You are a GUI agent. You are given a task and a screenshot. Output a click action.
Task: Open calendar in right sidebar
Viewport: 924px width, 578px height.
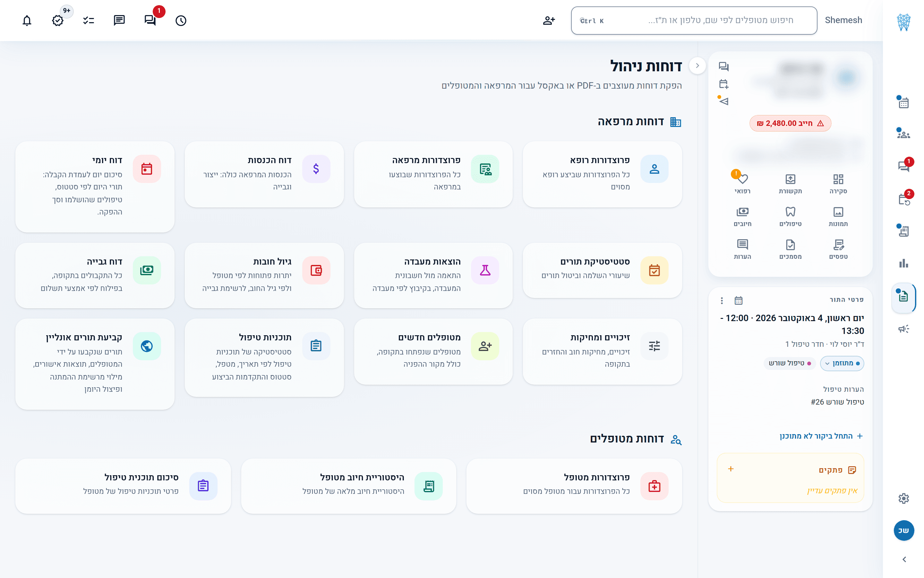tap(903, 102)
